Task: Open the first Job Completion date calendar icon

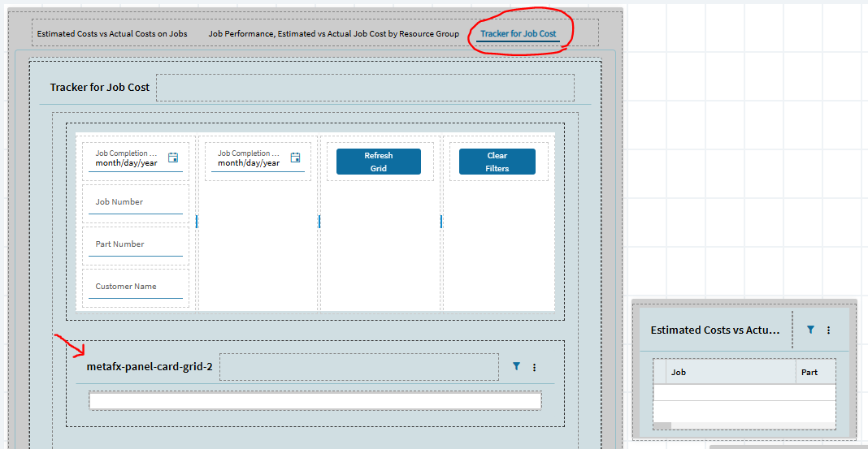Action: [173, 158]
